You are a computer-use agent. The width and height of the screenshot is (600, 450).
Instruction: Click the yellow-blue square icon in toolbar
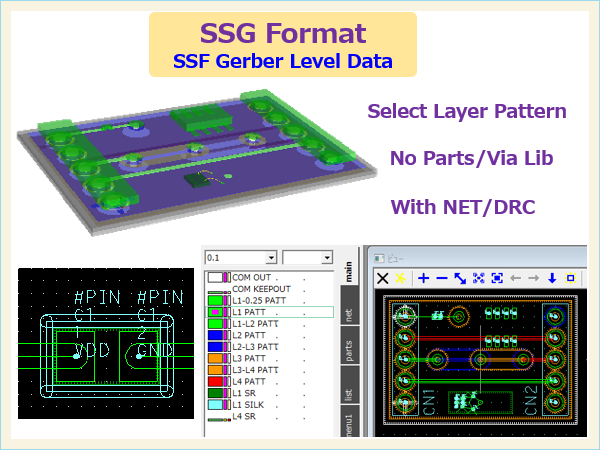click(569, 278)
